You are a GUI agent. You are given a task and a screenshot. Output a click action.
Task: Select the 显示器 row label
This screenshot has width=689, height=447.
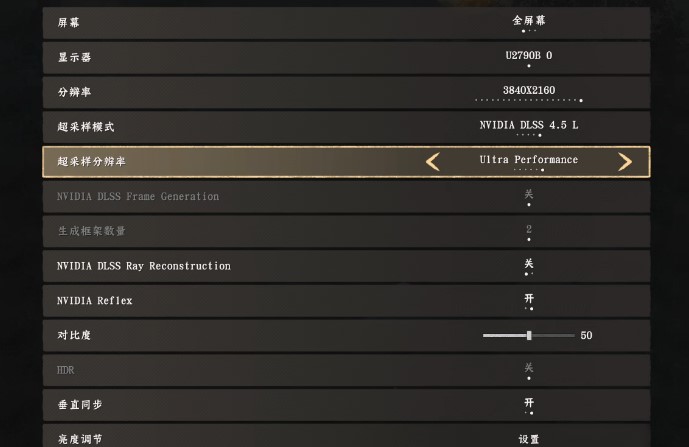click(75, 57)
